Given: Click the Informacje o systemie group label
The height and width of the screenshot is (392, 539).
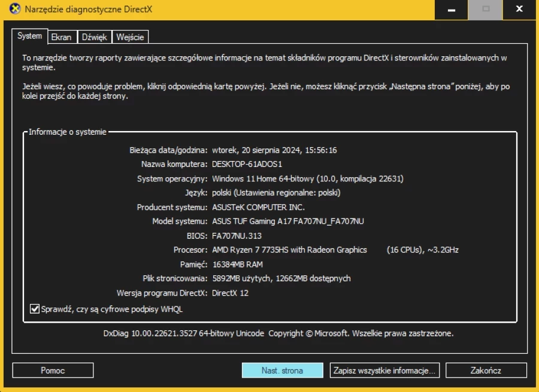Looking at the screenshot, I should pyautogui.click(x=68, y=132).
